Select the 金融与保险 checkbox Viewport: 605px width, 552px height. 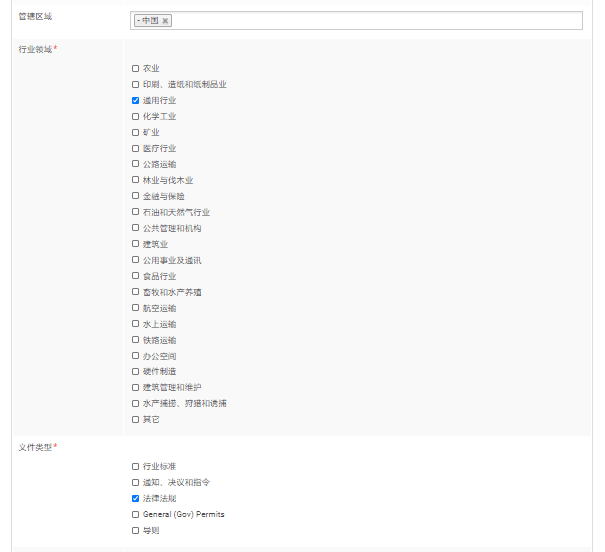136,197
